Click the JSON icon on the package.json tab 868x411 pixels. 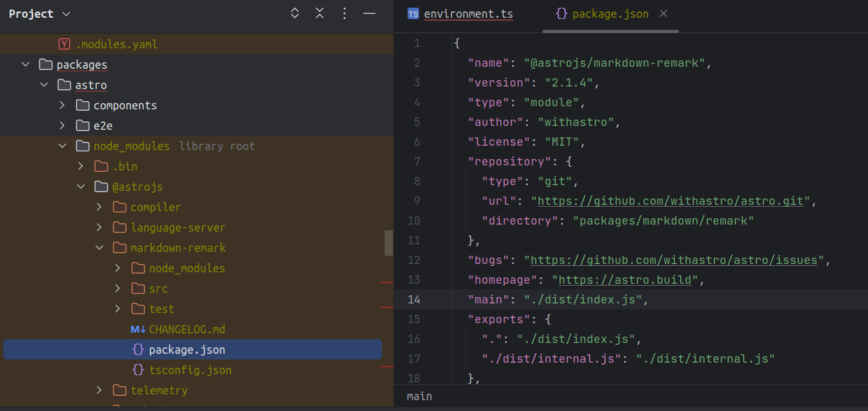(561, 13)
